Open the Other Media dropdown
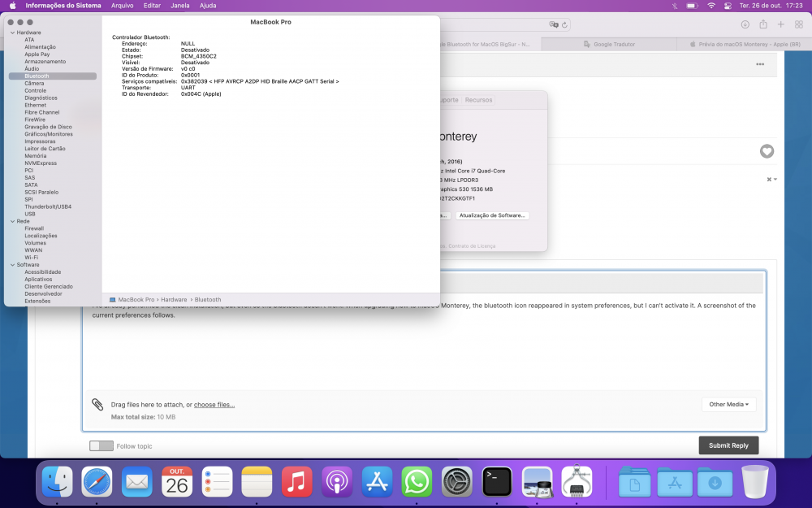This screenshot has height=508, width=812. pyautogui.click(x=728, y=404)
